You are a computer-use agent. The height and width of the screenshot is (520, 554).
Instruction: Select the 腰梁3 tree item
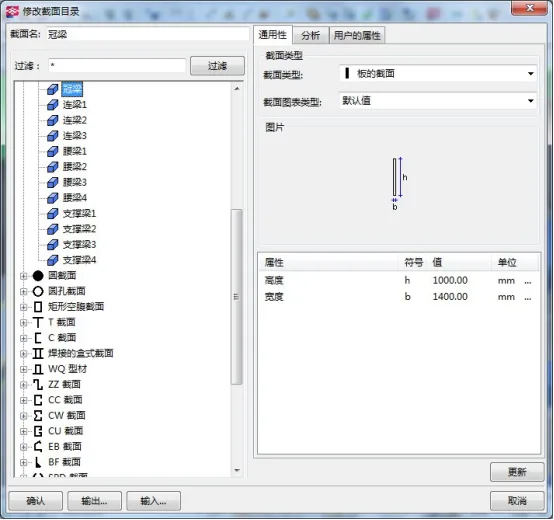(x=75, y=183)
